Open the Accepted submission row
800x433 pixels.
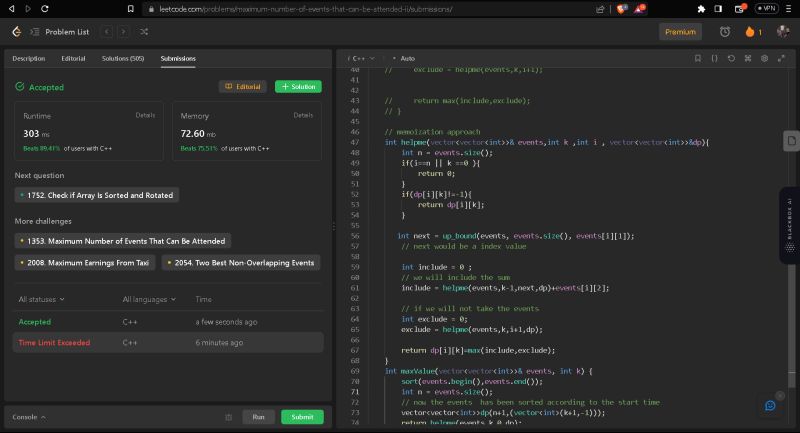point(168,322)
